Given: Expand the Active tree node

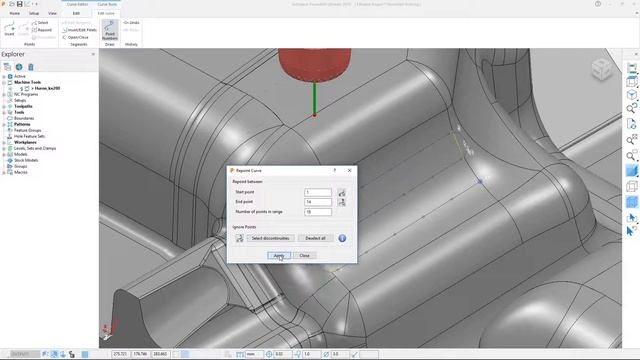Looking at the screenshot, I should (x=4, y=76).
